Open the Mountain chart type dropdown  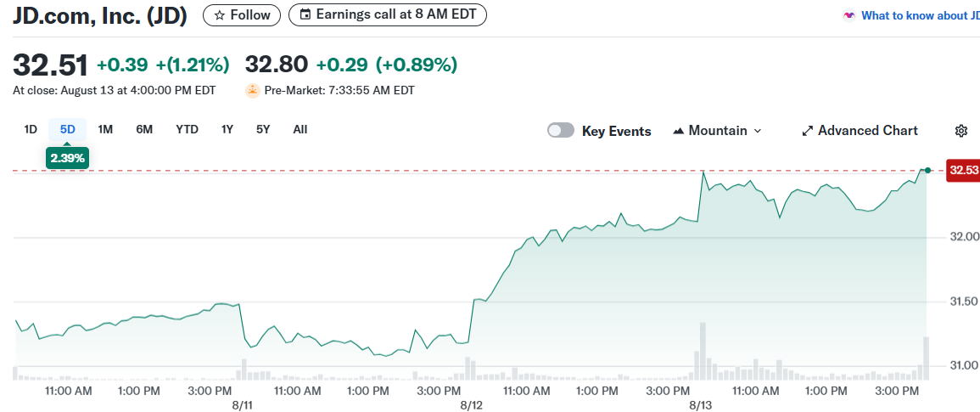(x=718, y=131)
